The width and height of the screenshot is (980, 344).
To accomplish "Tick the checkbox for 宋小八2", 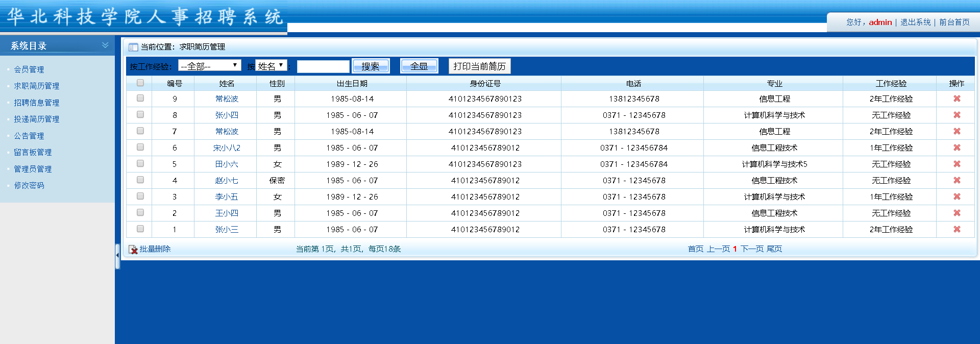I will point(140,147).
